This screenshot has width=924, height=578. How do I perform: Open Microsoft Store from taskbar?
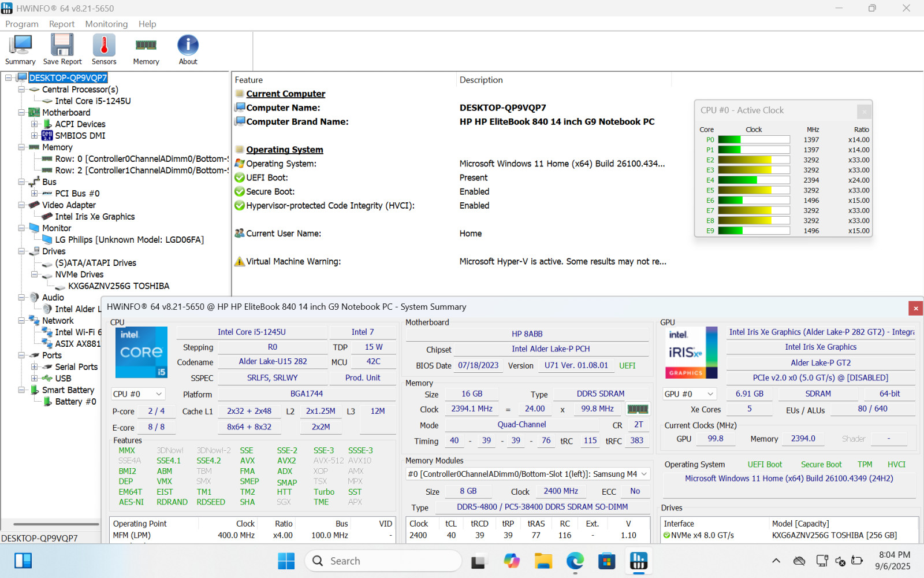[606, 561]
